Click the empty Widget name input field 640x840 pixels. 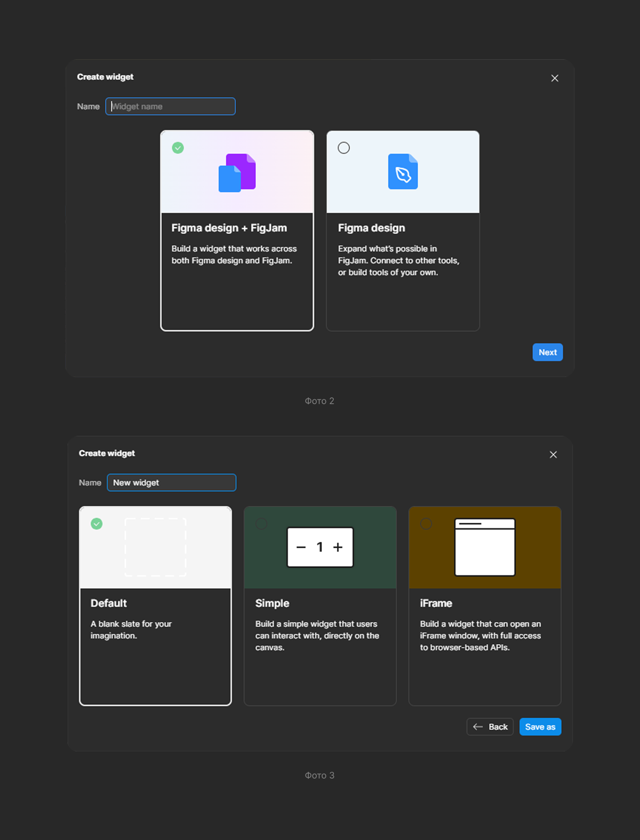170,106
